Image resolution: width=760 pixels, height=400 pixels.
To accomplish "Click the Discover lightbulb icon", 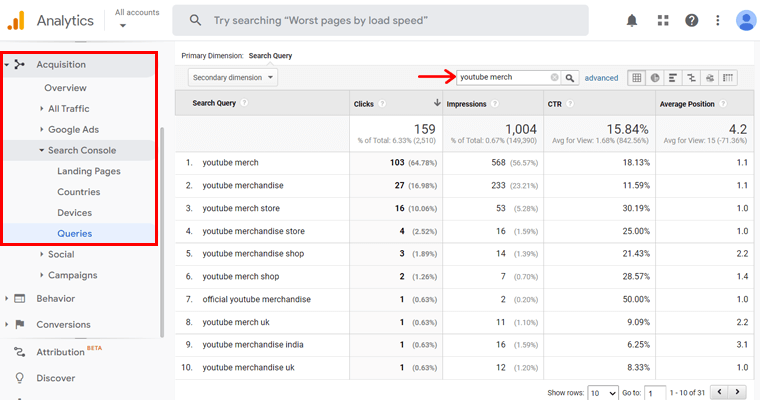I will click(x=19, y=378).
